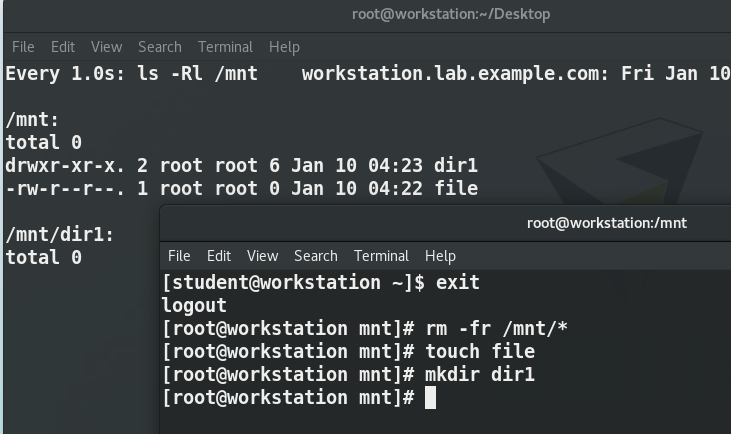The width and height of the screenshot is (731, 434).
Task: Click the cursor block at the empty root prompt
Action: (430, 398)
